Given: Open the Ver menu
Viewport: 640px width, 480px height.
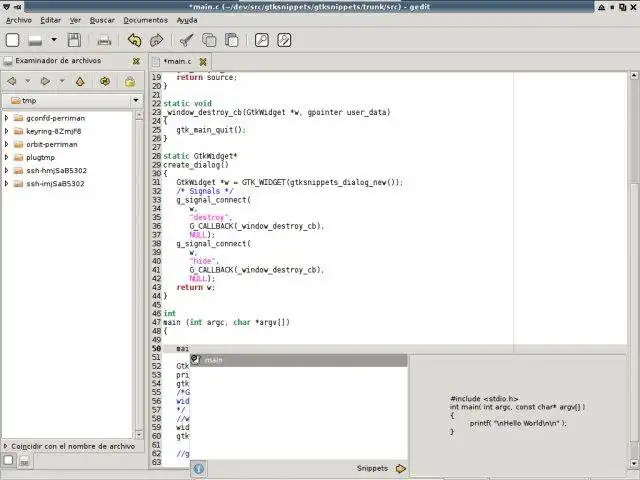Looking at the screenshot, I should 75,20.
